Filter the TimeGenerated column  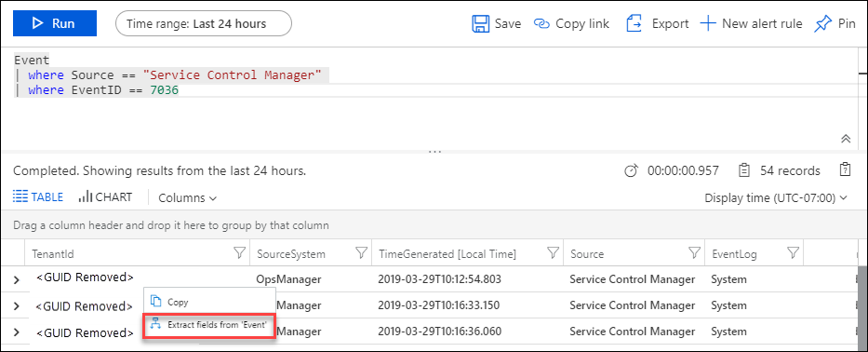click(553, 253)
